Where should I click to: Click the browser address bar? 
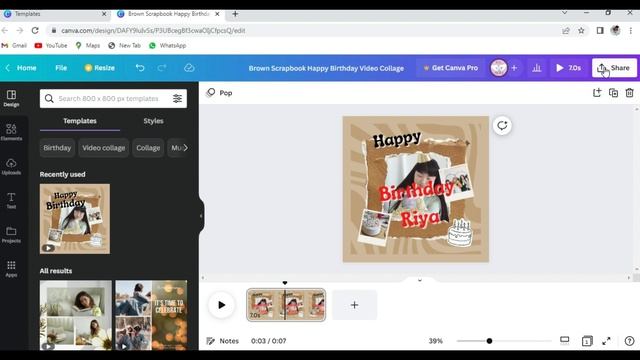[302, 30]
